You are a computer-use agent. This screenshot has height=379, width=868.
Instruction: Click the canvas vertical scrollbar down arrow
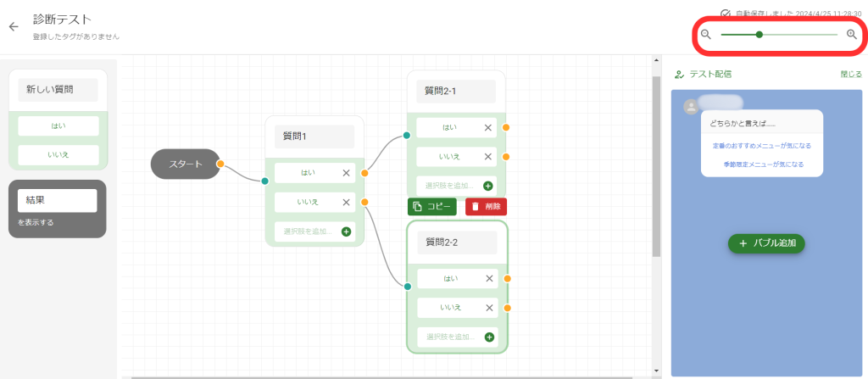656,371
